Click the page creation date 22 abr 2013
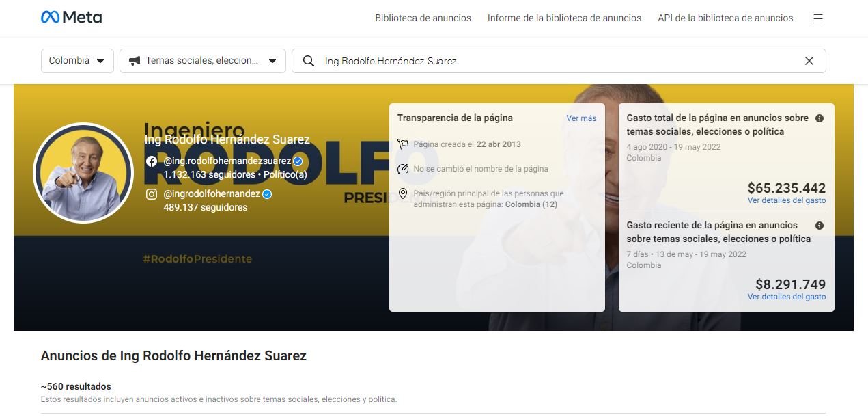This screenshot has width=868, height=417. (499, 144)
